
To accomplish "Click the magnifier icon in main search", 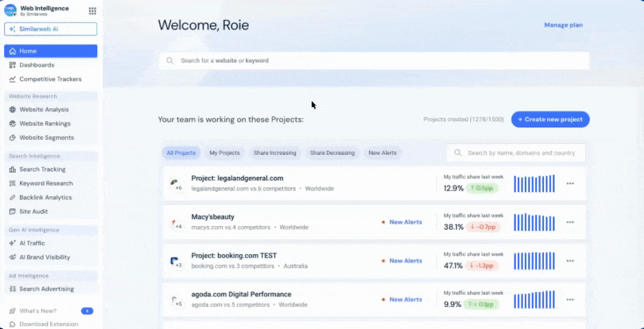I will click(x=170, y=61).
